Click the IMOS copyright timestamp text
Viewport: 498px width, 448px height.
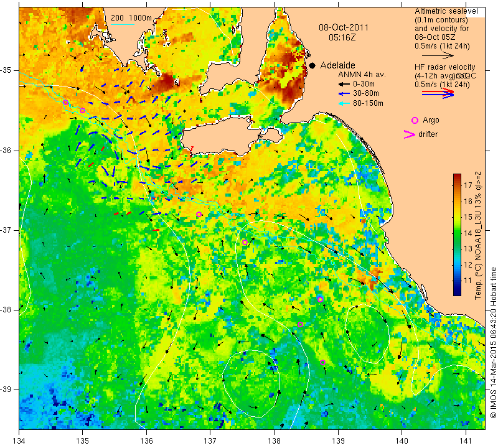tap(493, 343)
